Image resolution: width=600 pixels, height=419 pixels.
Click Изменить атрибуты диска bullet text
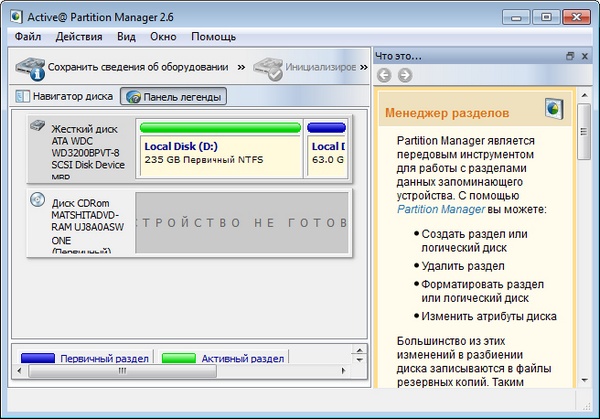[489, 316]
